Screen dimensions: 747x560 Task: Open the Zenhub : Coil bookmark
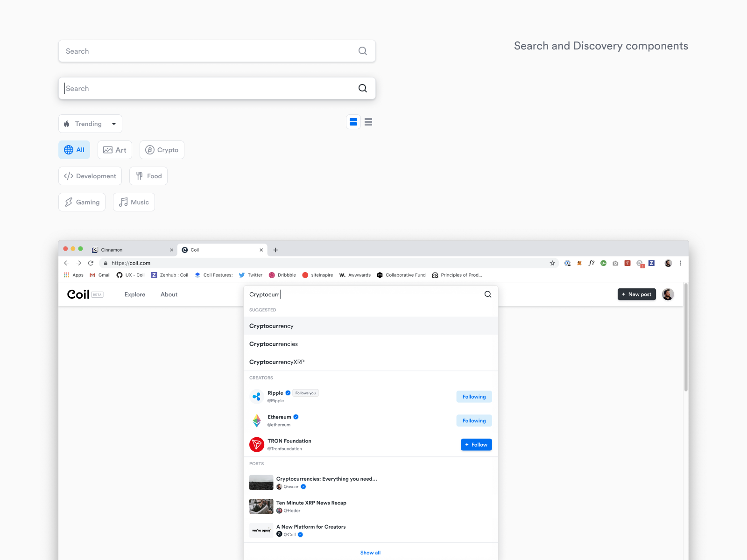pos(169,275)
